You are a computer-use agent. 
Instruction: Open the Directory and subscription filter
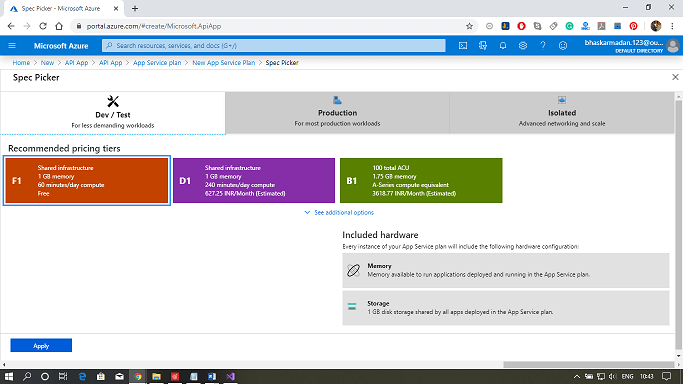pyautogui.click(x=483, y=46)
